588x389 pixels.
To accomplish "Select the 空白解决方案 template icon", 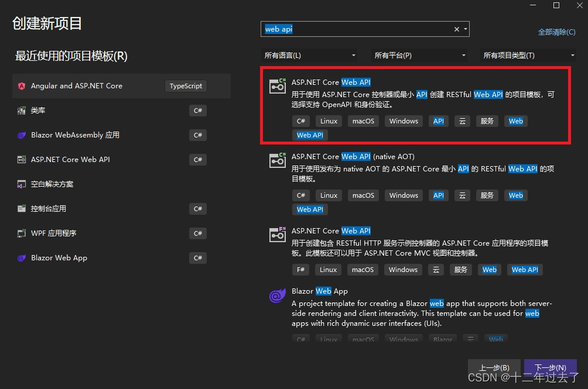I will [x=22, y=184].
